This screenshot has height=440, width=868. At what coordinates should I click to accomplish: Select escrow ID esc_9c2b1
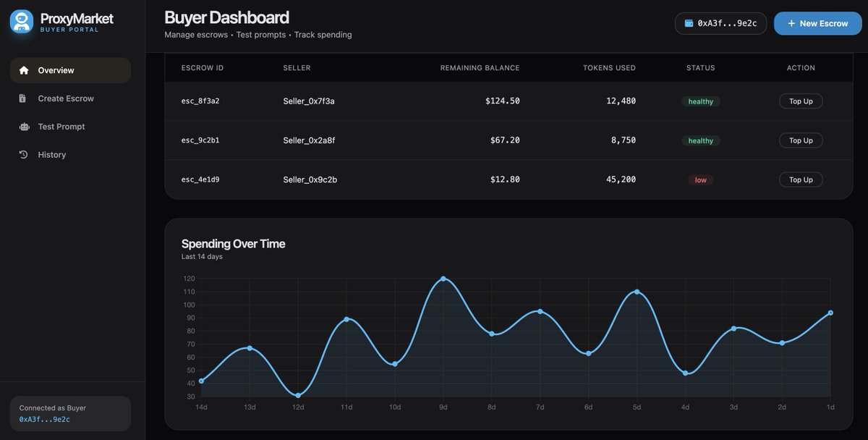point(200,140)
